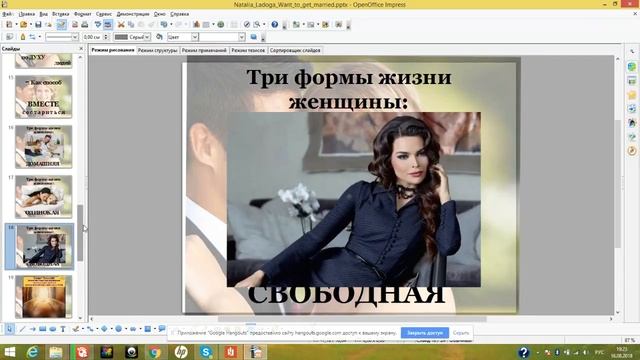
Task: Open the Файл menu
Action: tap(7, 14)
